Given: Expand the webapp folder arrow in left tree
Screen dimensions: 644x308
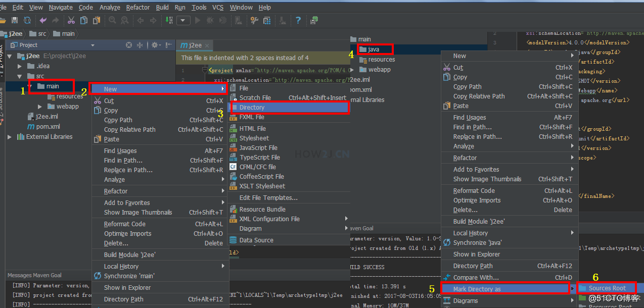Looking at the screenshot, I should (x=40, y=107).
